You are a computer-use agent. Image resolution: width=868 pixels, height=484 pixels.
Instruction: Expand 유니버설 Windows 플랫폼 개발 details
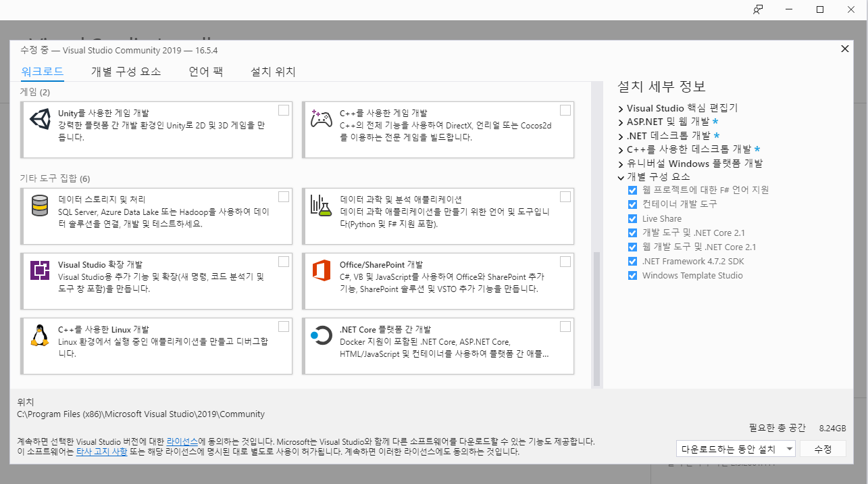(621, 164)
